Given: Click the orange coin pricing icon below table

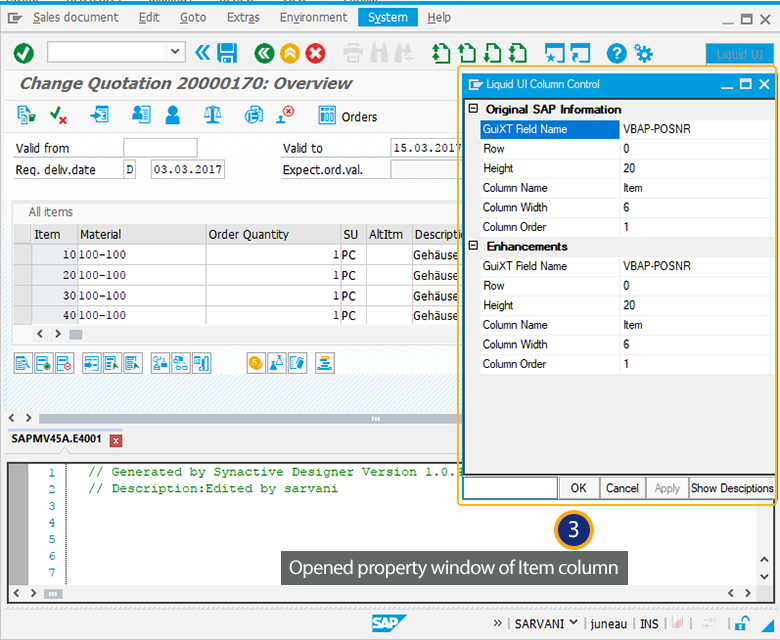Looking at the screenshot, I should point(256,364).
